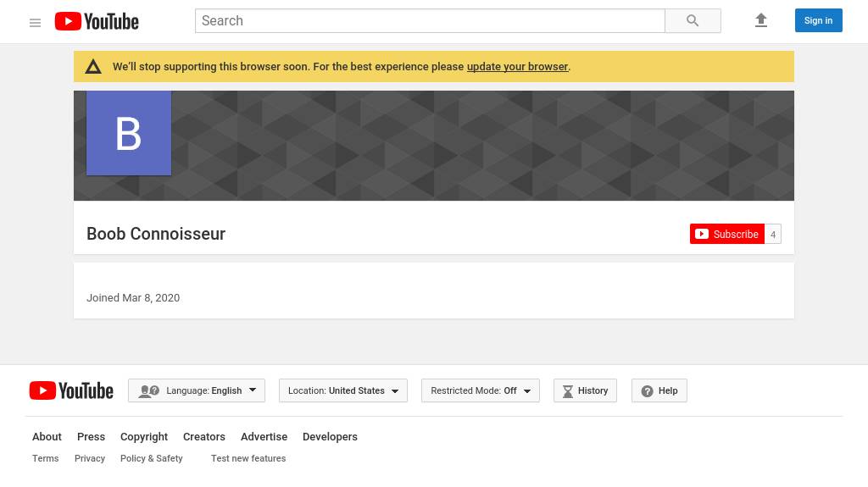868x487 pixels.
Task: Open the Press footer link
Action: tap(91, 437)
